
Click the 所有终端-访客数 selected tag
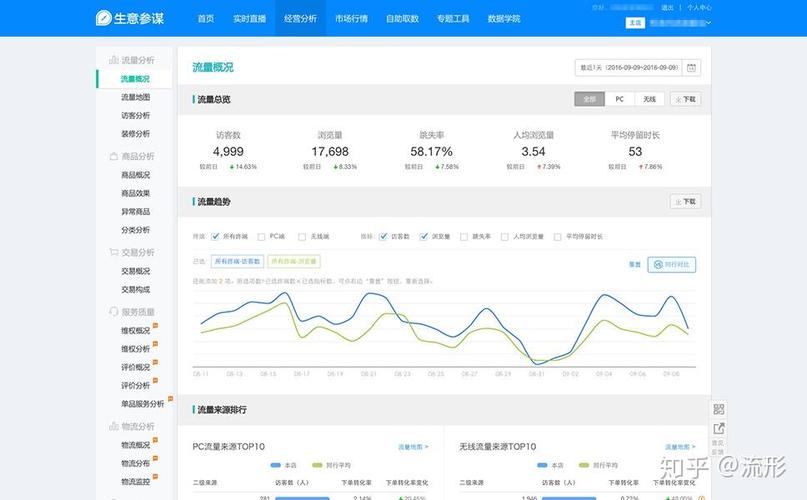237,262
